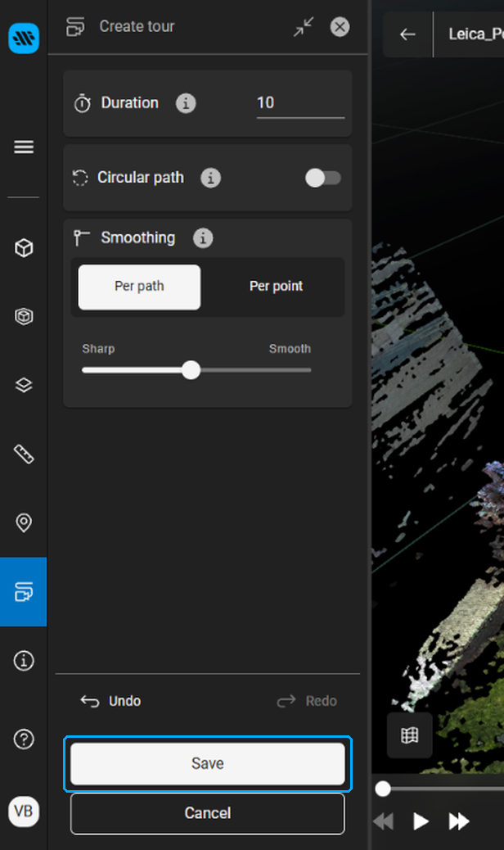Open the 3D cube model sidebar icon
This screenshot has height=850, width=504.
[24, 248]
